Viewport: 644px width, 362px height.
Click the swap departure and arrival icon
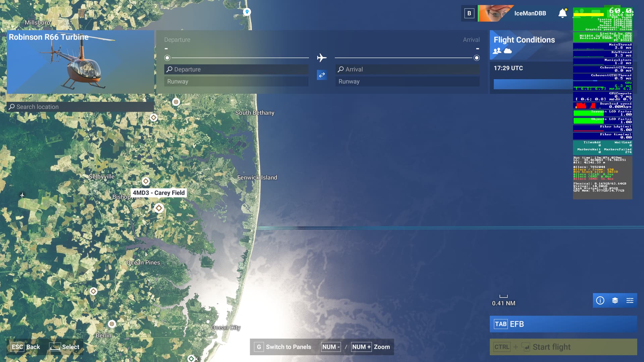pyautogui.click(x=322, y=75)
